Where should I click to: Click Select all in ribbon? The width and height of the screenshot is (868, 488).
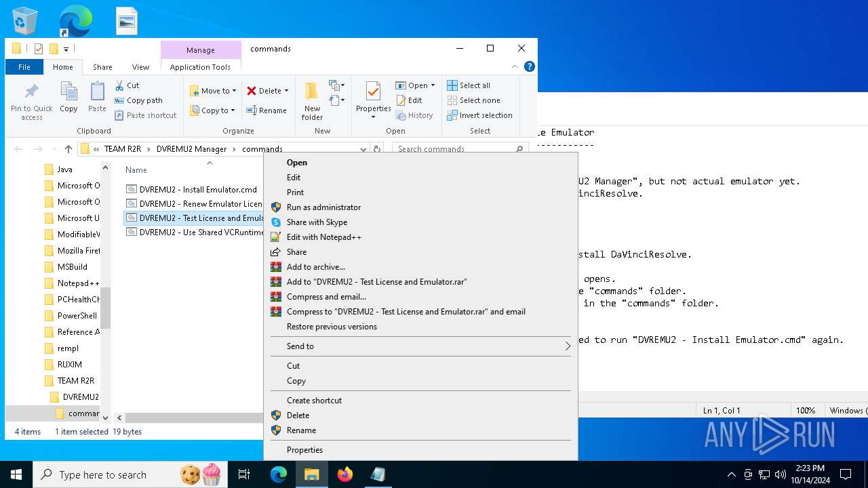point(469,85)
